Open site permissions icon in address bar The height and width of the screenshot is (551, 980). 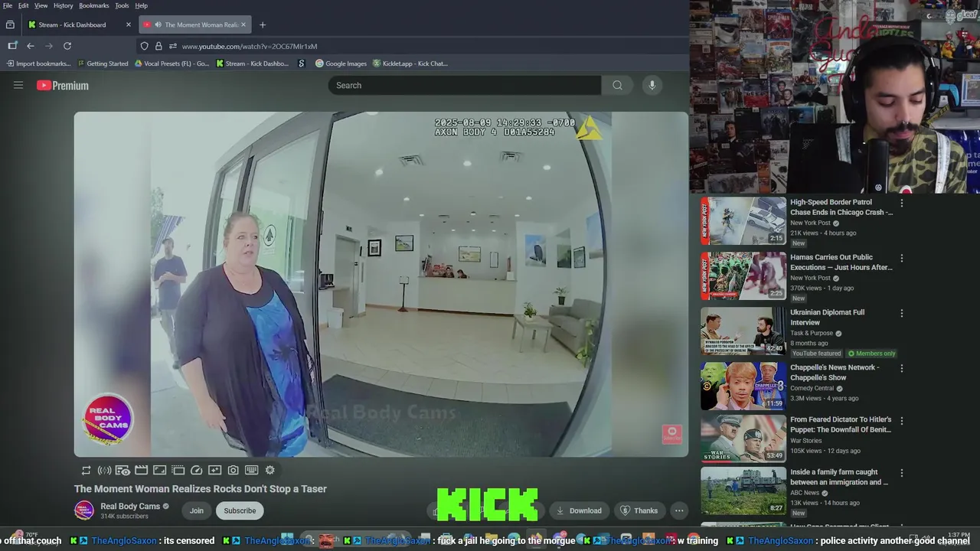172,46
